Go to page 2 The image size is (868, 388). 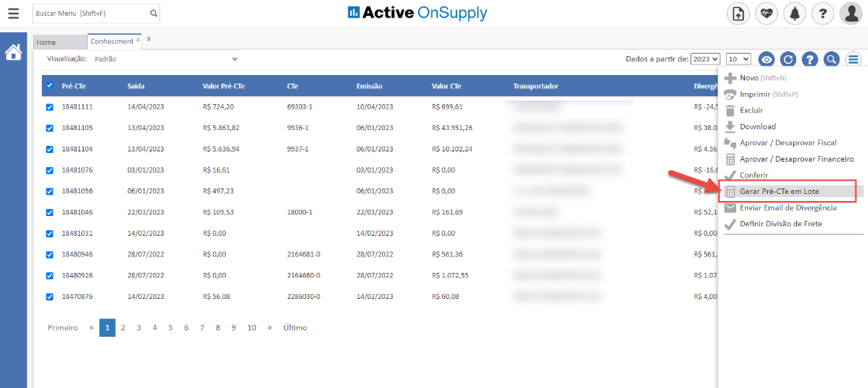tap(123, 327)
